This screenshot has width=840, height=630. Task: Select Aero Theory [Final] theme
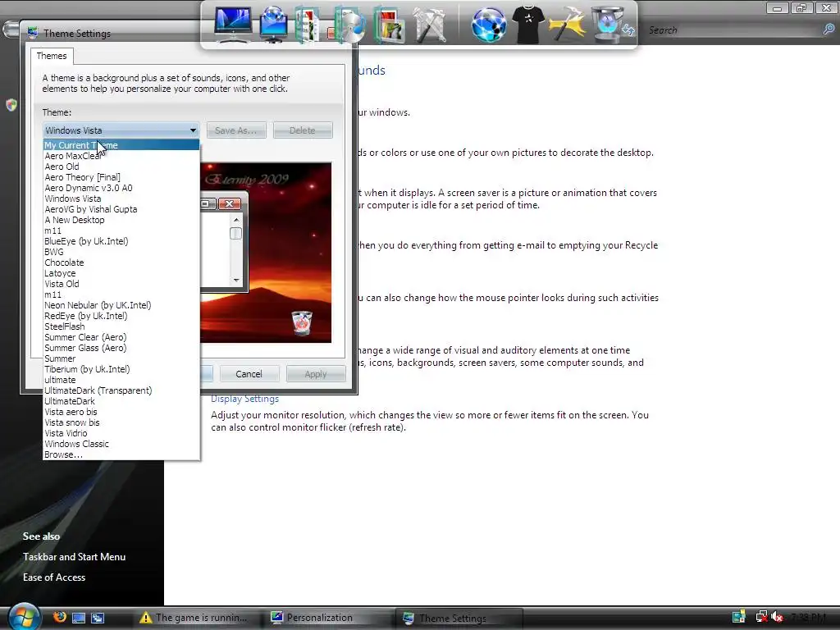[121, 177]
